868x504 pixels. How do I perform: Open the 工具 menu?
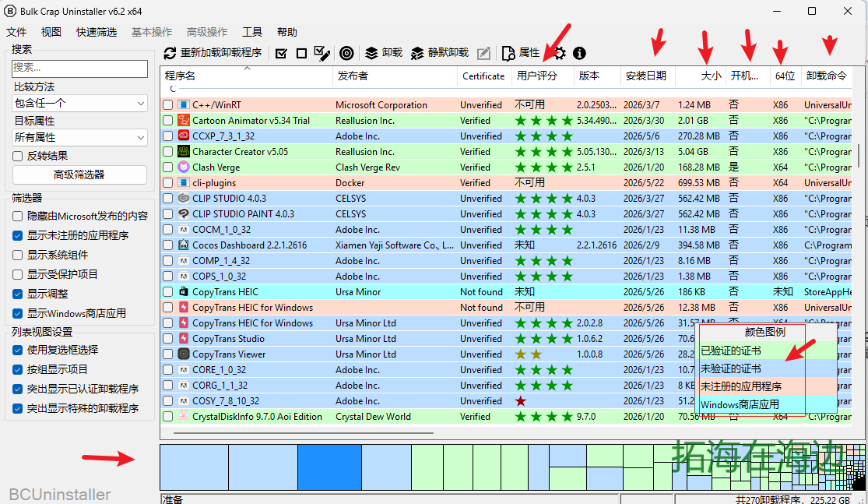tap(252, 32)
